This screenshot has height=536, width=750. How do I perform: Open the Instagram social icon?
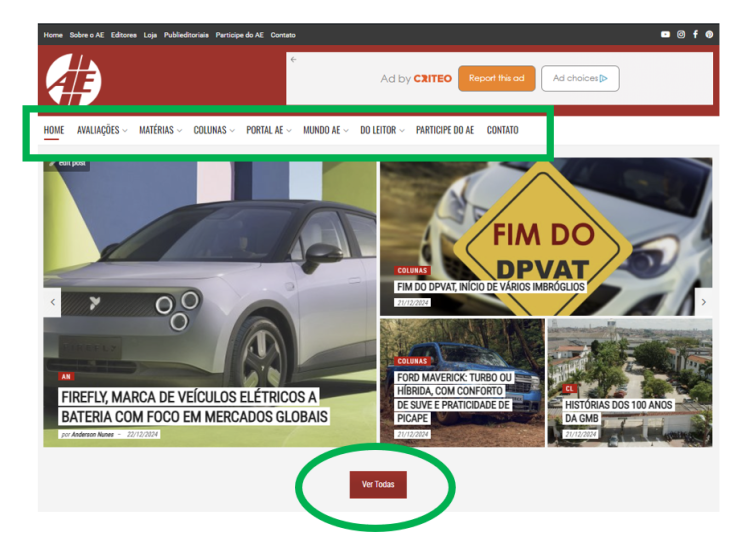pyautogui.click(x=681, y=35)
